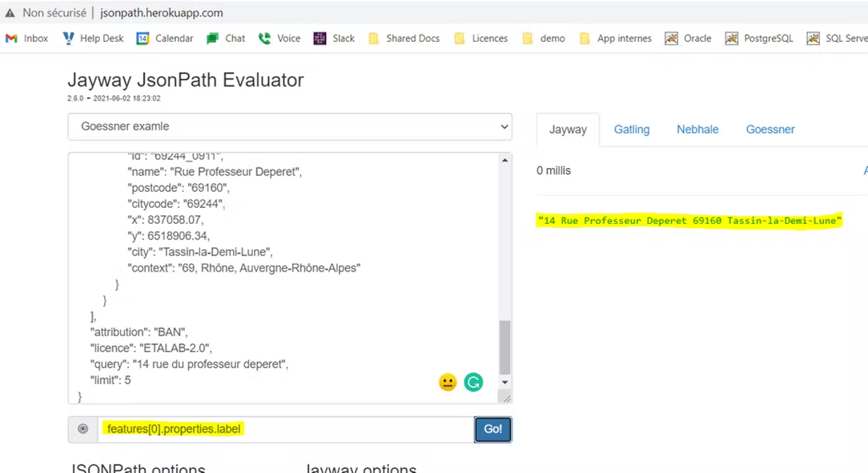Open the Chat bookmark

(225, 38)
